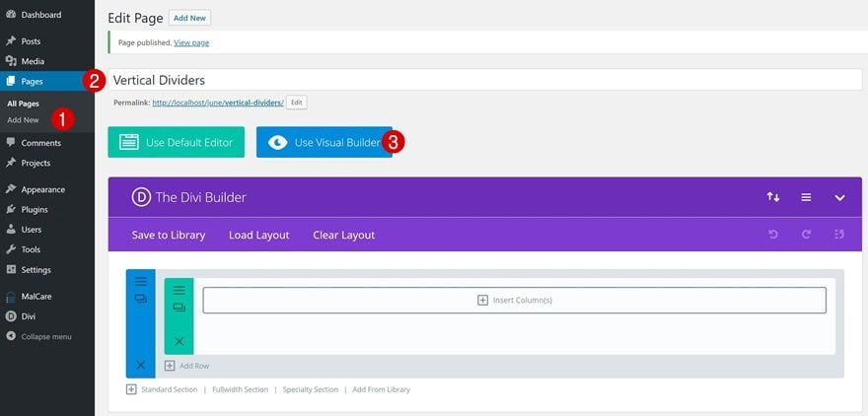Viewport: 868px width, 416px height.
Task: Switch to Use Visual Builder
Action: pyautogui.click(x=325, y=142)
